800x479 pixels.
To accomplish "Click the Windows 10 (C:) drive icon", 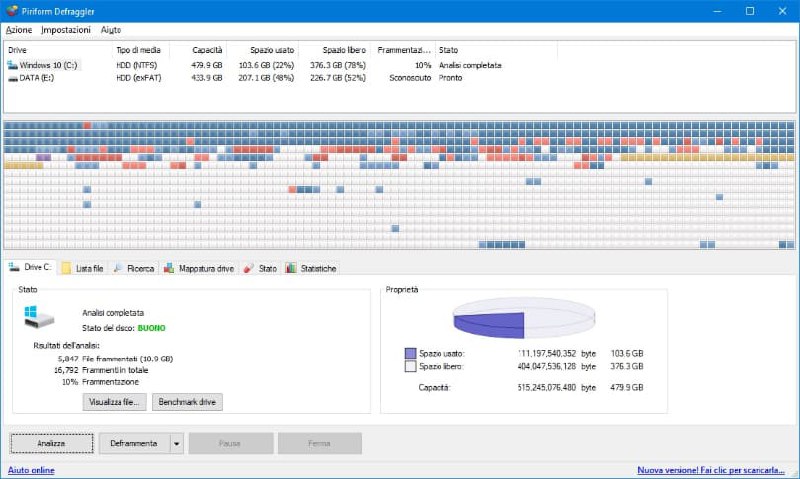I will pos(12,65).
